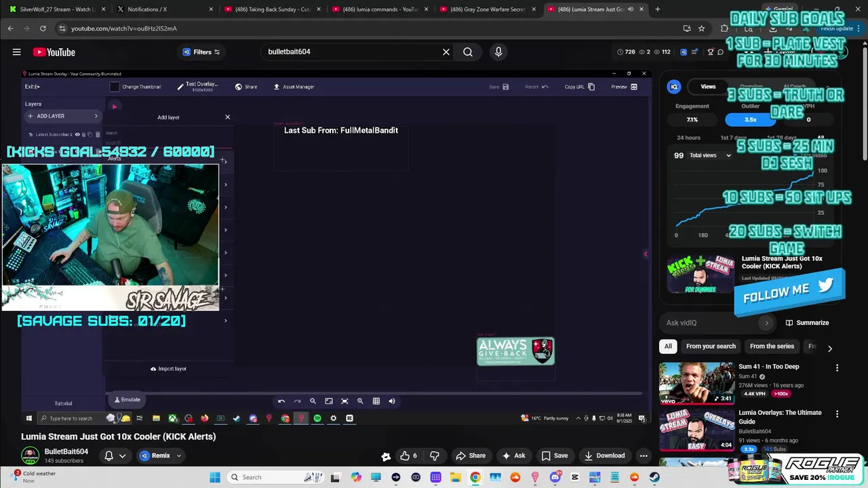Close the Add layer panel
Image resolution: width=868 pixels, height=488 pixels.
point(227,117)
